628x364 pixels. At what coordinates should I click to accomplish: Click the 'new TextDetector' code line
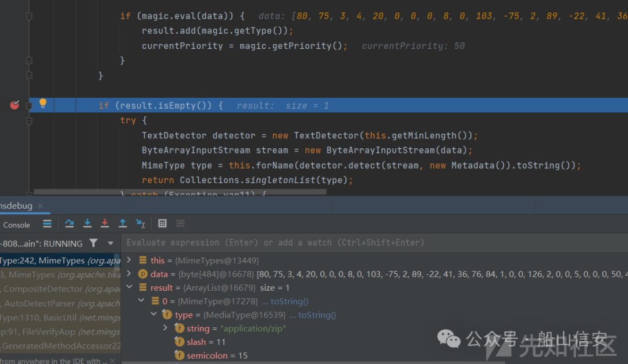click(309, 135)
